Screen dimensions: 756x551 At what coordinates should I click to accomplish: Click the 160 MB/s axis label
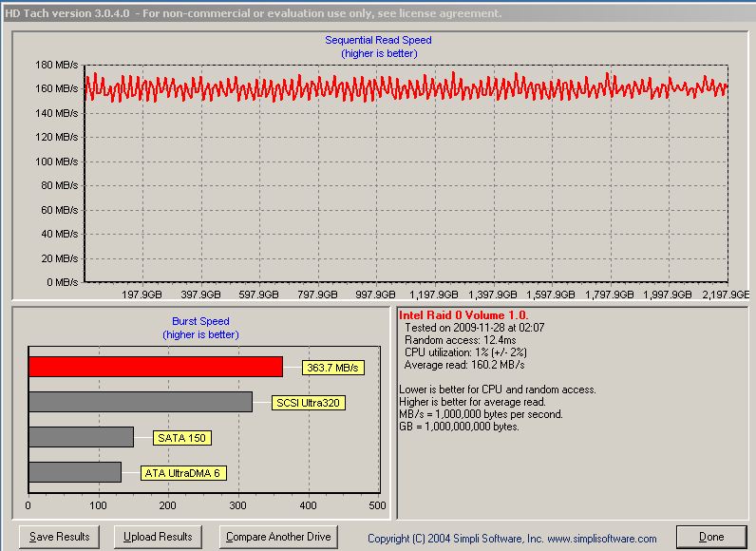pos(56,88)
